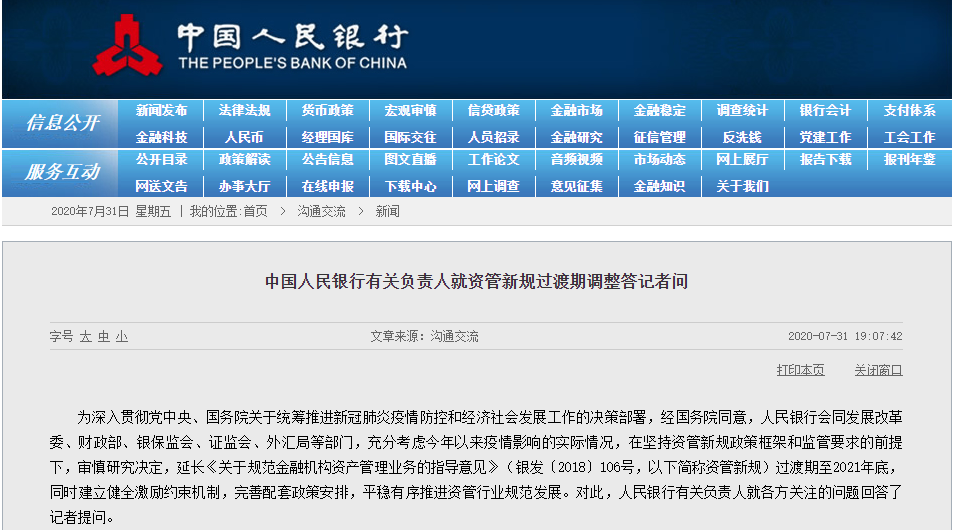
Task: Click the 关闭窗口 link
Action: tap(877, 370)
